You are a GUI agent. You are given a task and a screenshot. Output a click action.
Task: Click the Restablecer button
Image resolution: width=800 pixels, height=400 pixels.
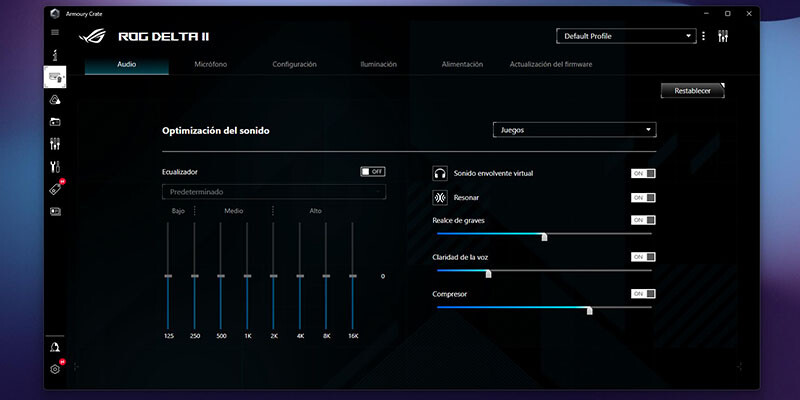[x=692, y=91]
